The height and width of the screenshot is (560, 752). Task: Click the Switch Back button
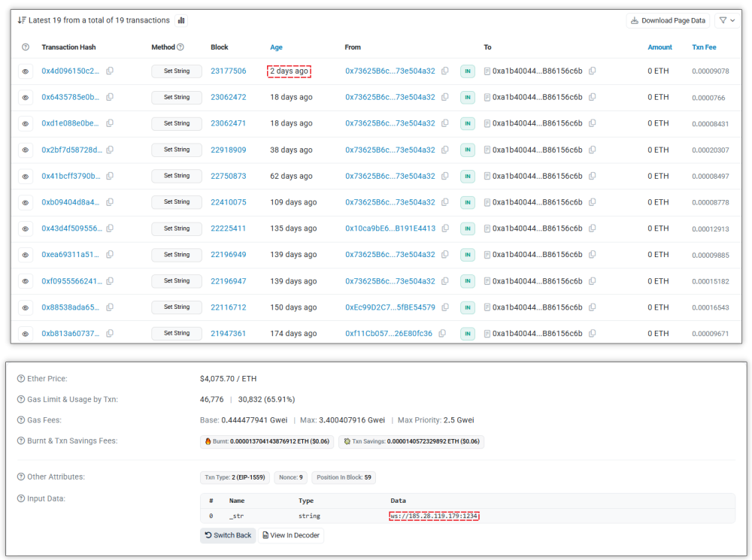(228, 535)
